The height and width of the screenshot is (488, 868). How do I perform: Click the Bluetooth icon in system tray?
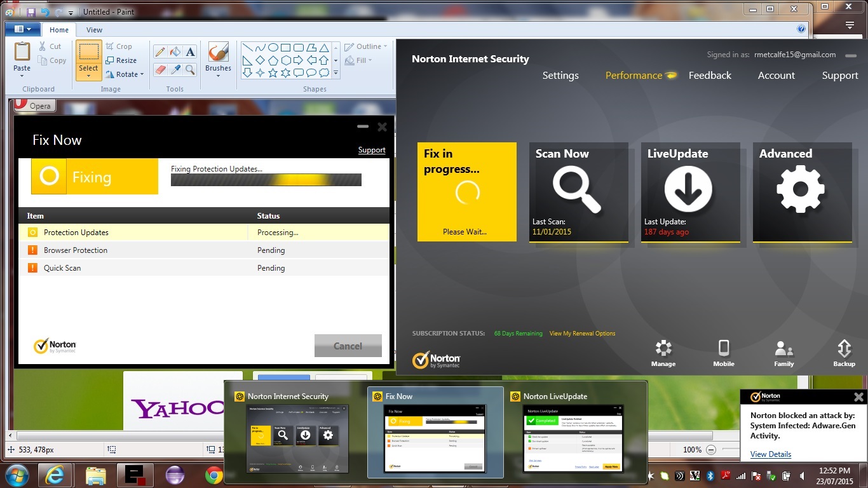[711, 475]
